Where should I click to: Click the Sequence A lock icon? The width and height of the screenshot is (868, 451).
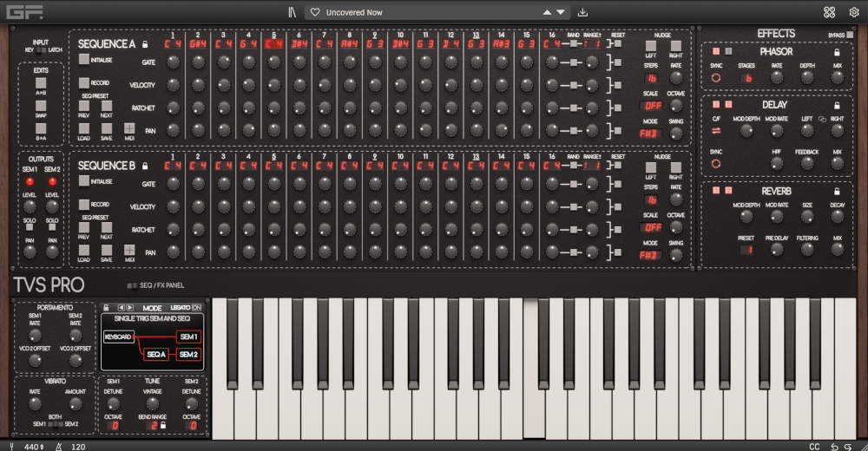(145, 43)
